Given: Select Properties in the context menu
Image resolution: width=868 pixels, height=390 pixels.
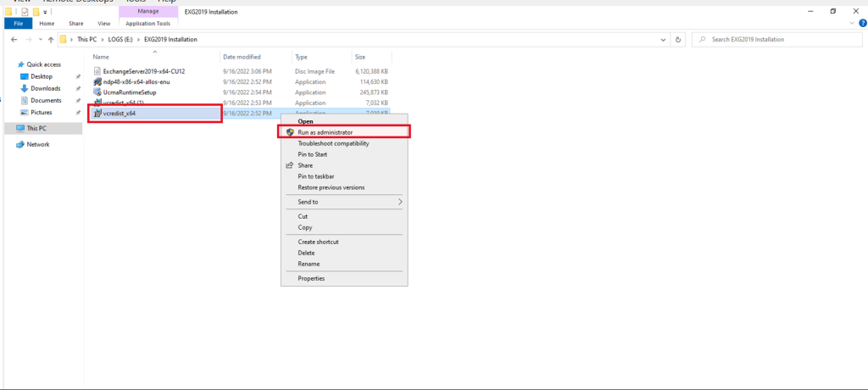Looking at the screenshot, I should 311,279.
